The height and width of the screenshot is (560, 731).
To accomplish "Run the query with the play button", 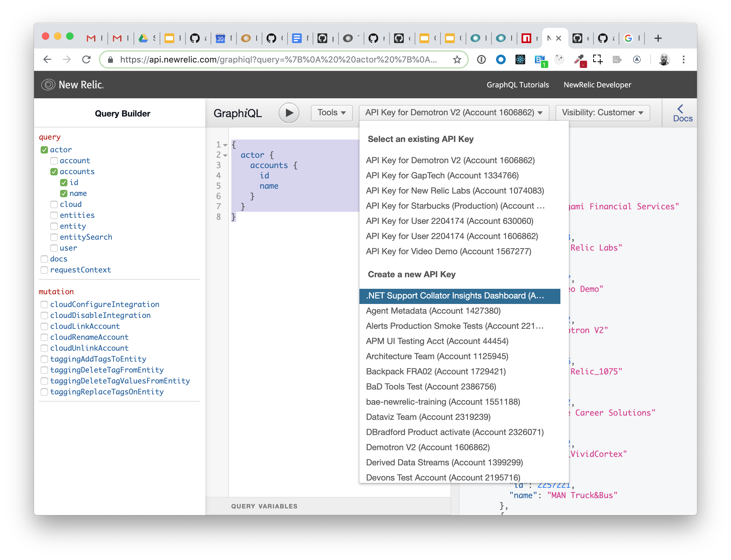I will (289, 113).
